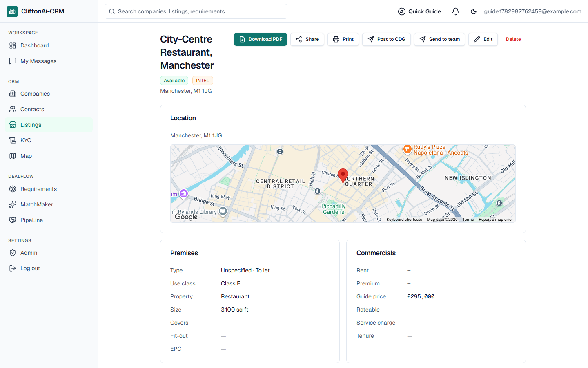Click the listing title City-Centre Restaurant, Manchester

[187, 52]
